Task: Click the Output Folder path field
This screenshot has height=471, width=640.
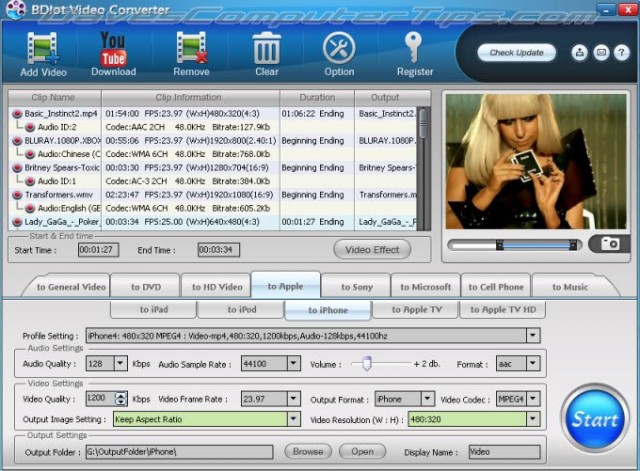Action: tap(179, 452)
